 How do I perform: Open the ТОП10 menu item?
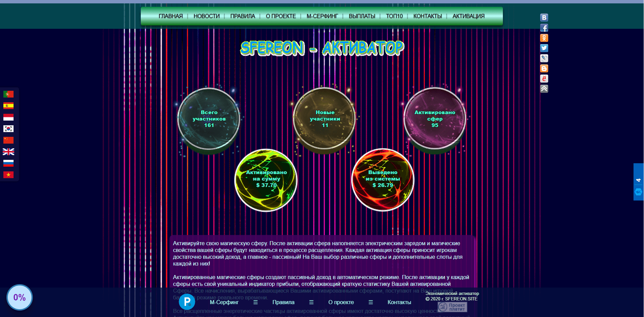(x=394, y=16)
